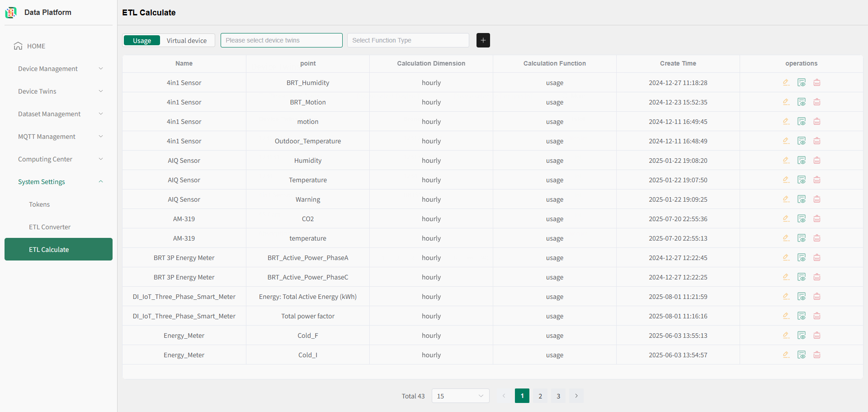Delete the Cold_I Energy_Meter entry
This screenshot has width=868, height=412.
(817, 355)
